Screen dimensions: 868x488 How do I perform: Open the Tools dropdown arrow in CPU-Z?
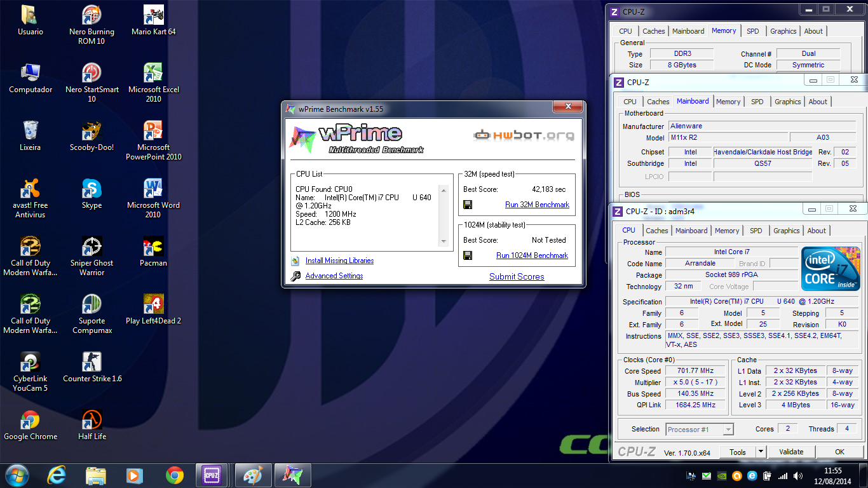pos(761,452)
